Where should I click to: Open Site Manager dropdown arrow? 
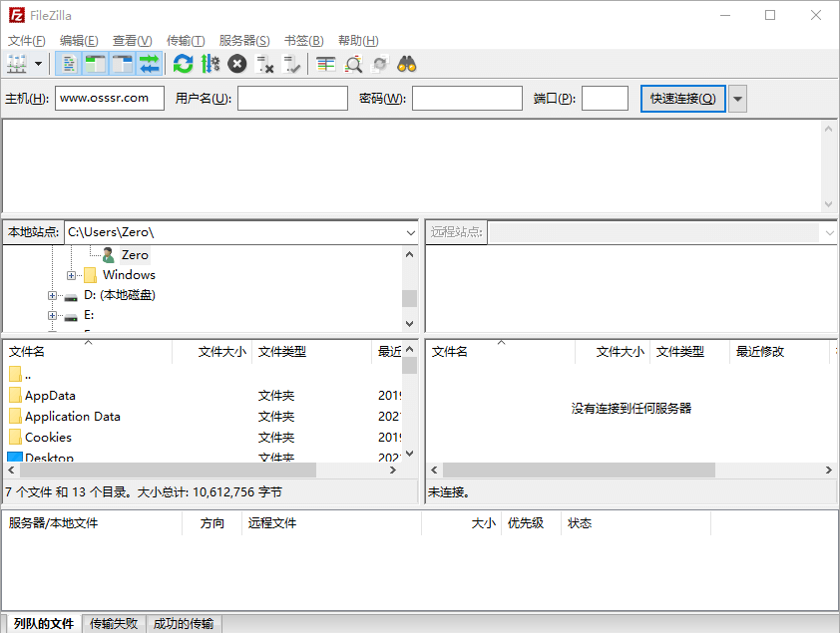pyautogui.click(x=39, y=64)
